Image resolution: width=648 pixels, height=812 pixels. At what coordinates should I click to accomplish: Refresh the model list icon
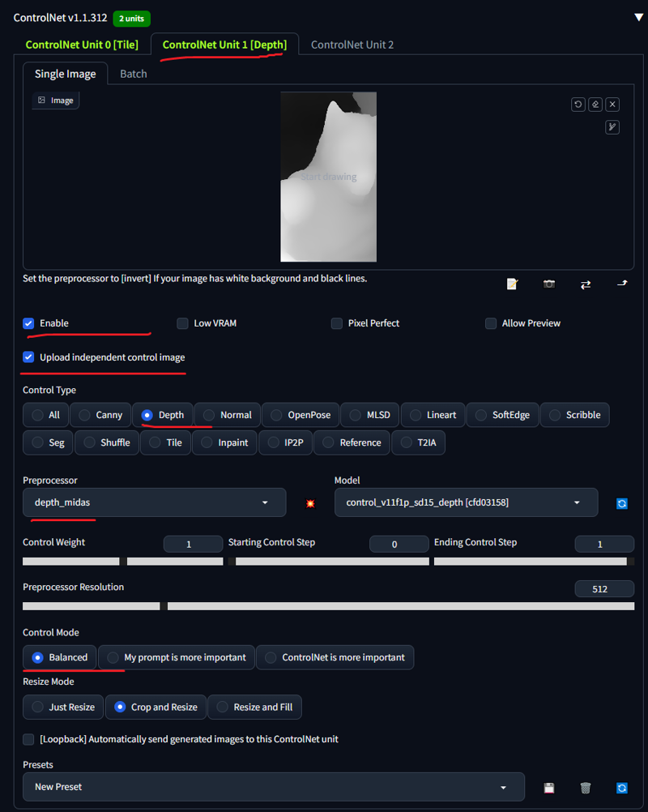point(622,503)
